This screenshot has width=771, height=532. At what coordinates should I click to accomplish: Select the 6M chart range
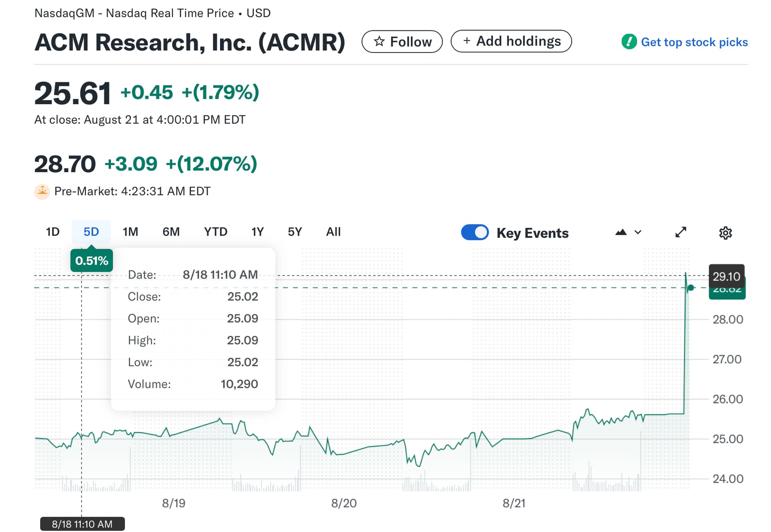(x=171, y=232)
